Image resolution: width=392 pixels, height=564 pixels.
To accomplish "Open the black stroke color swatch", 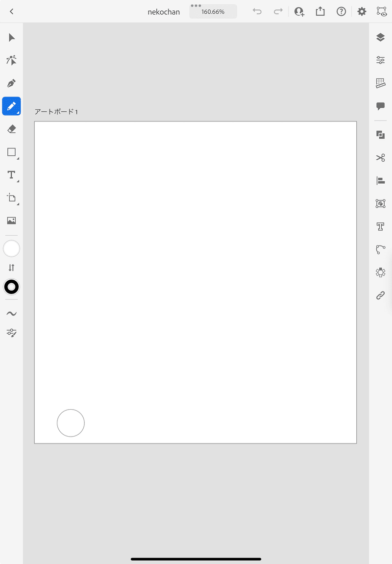I will coord(11,287).
